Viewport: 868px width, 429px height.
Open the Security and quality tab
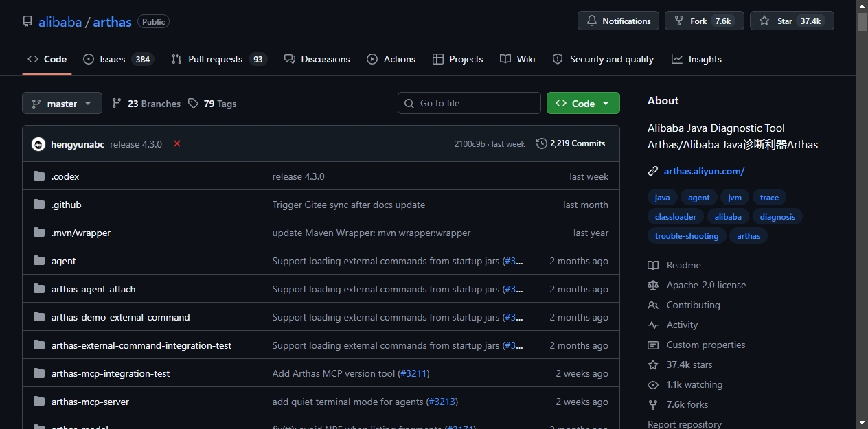603,59
